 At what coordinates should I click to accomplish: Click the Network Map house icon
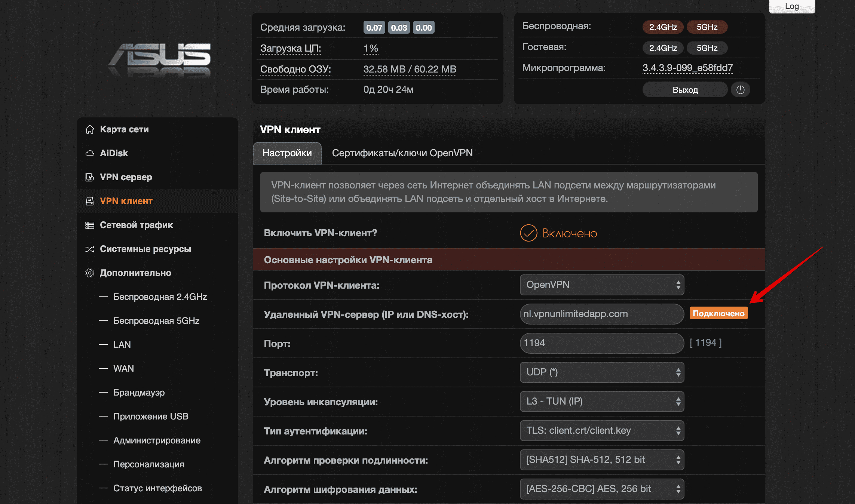pos(90,129)
